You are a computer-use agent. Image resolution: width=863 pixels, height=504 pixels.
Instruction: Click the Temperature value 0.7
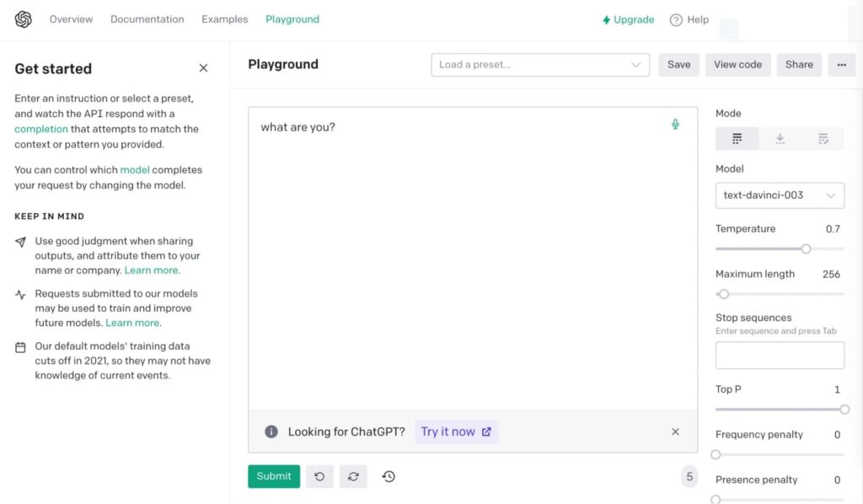833,229
